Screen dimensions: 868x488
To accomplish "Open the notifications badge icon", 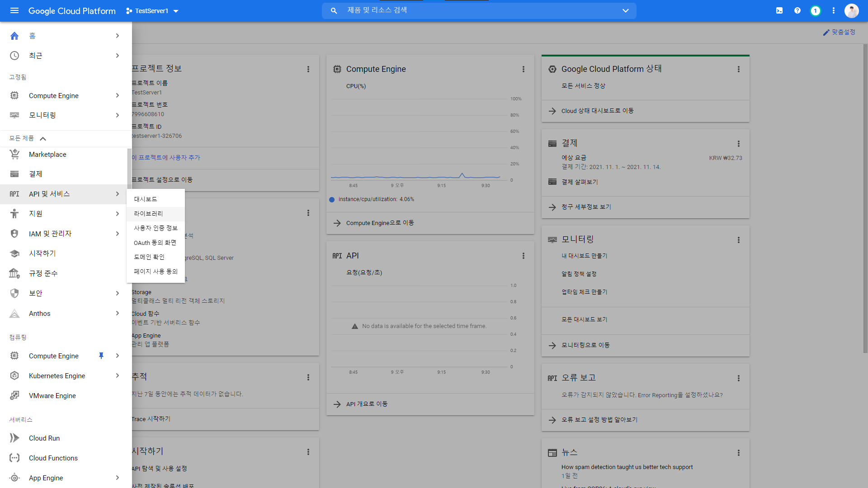I will 815,10.
